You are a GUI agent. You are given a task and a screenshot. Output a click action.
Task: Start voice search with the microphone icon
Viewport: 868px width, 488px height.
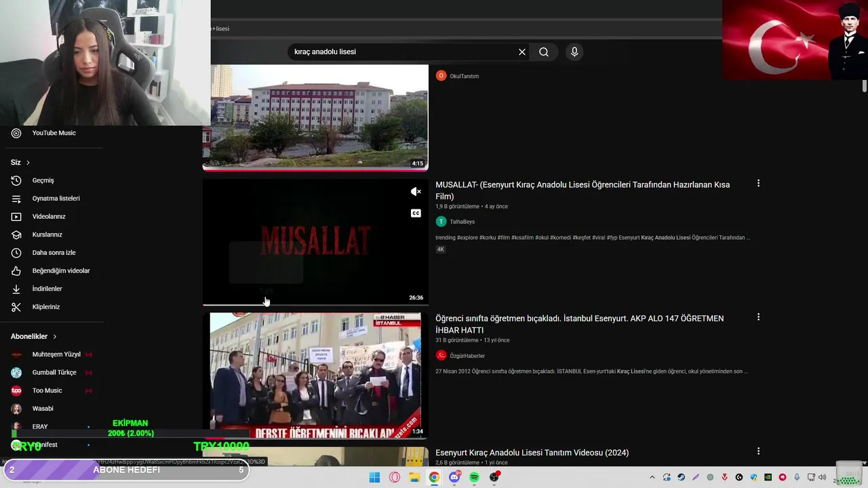pos(574,52)
